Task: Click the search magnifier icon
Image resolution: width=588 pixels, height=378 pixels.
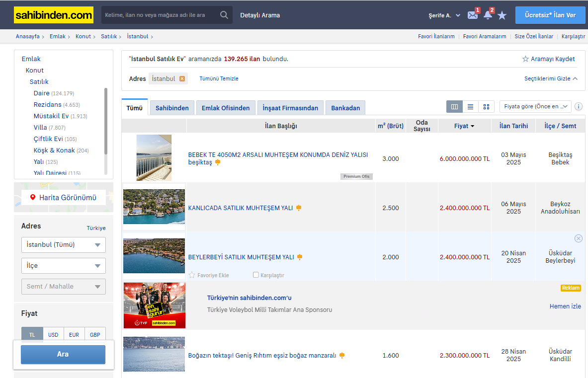Action: (x=224, y=15)
